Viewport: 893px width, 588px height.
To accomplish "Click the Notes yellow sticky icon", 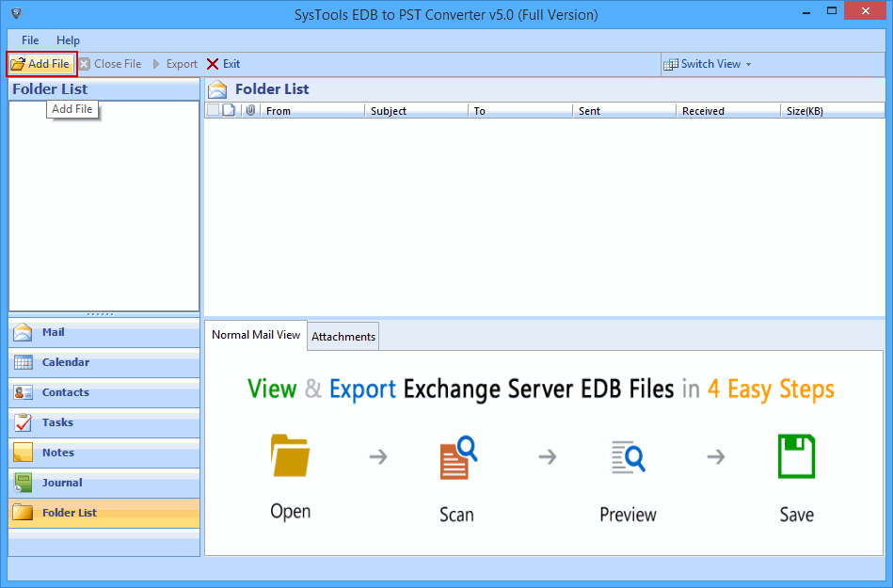I will click(23, 453).
